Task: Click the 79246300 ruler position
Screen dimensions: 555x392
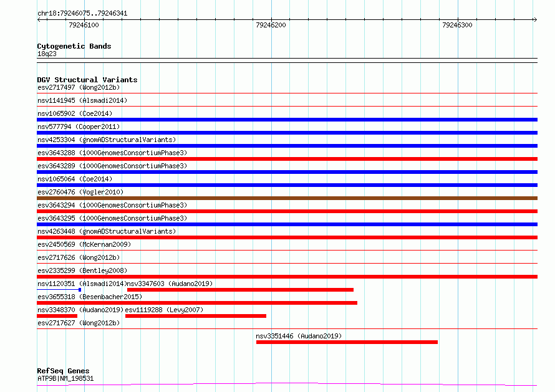Action: click(457, 25)
